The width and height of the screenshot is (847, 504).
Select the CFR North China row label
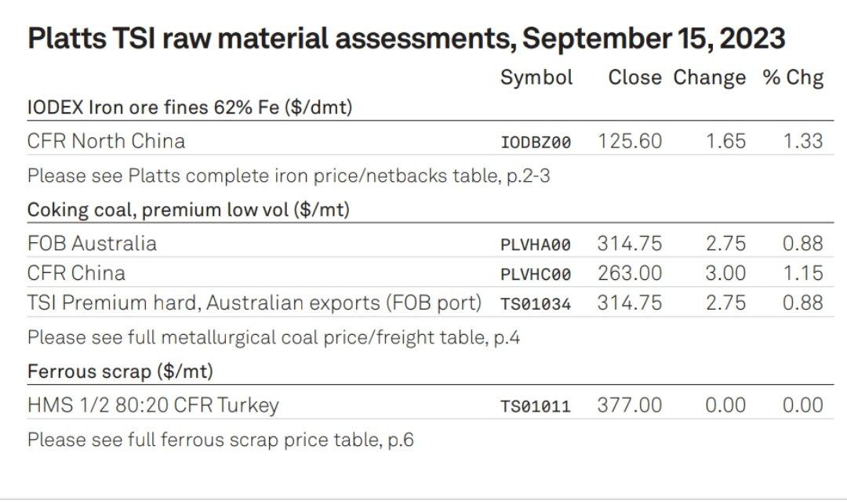click(106, 141)
